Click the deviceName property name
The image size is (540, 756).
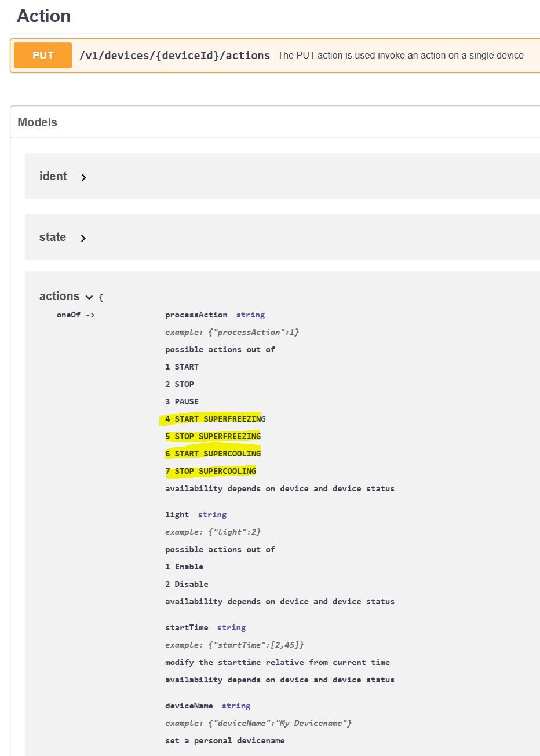189,706
